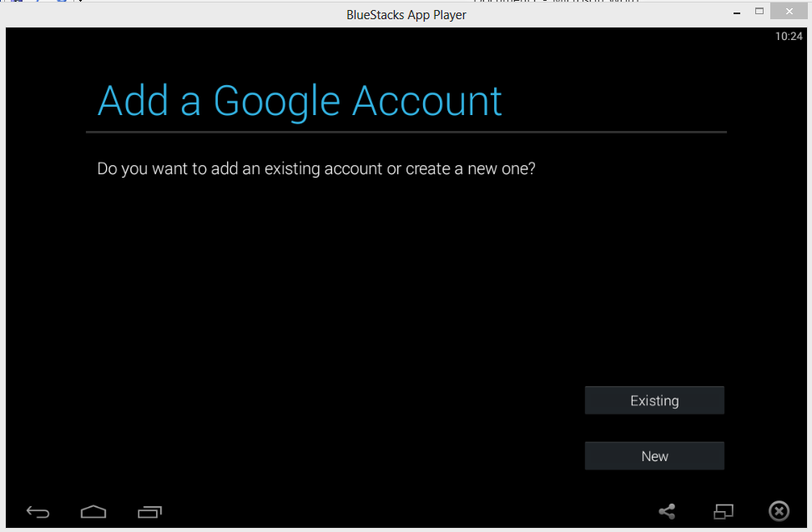The image size is (812, 532).
Task: Tap the Android back arrow icon
Action: tap(38, 512)
